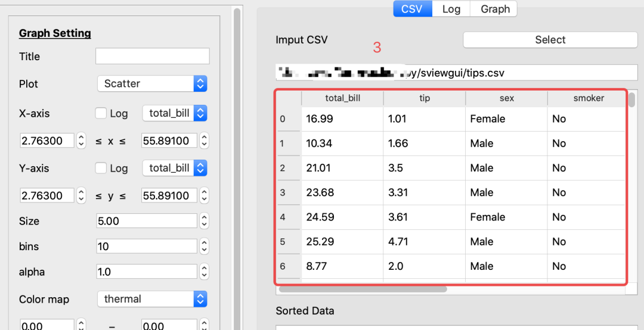This screenshot has height=330, width=644.
Task: Click the X-axis minimum value field
Action: click(x=47, y=141)
